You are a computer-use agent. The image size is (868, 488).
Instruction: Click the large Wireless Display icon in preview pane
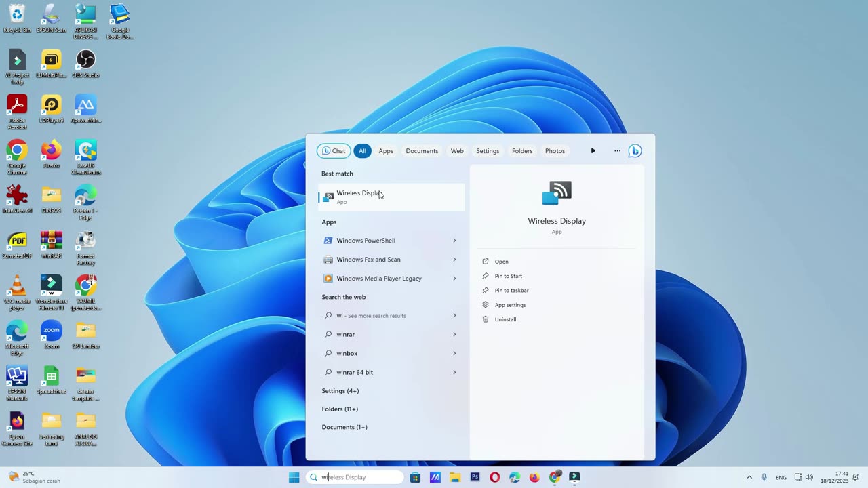(557, 193)
